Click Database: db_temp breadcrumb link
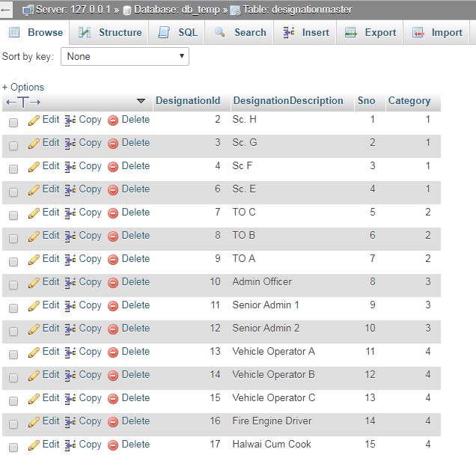476x467 pixels. point(177,10)
